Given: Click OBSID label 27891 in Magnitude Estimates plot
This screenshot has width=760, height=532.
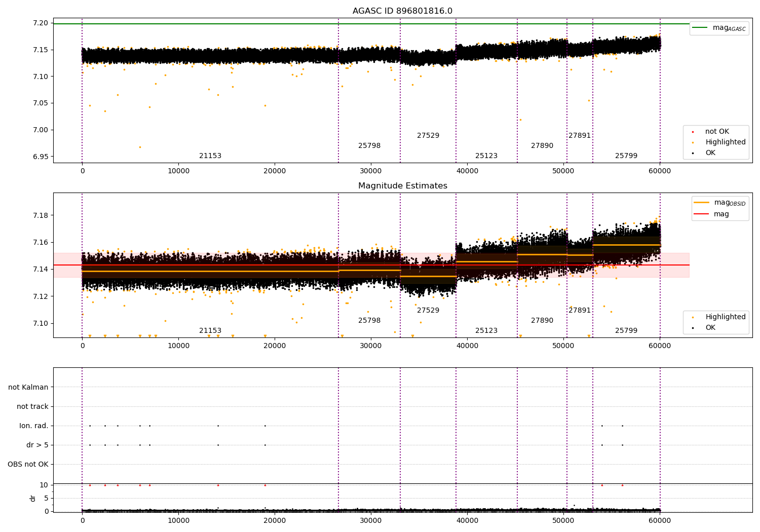Looking at the screenshot, I should click(580, 311).
